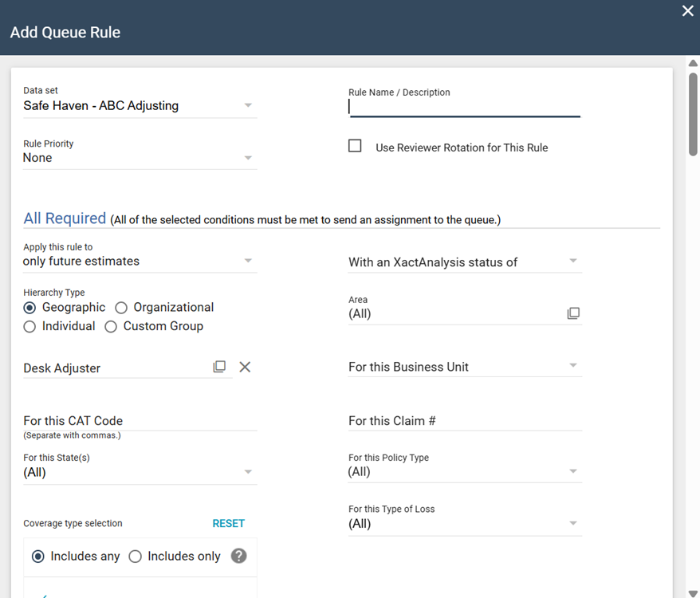Choose the Individual hierarchy type

(30, 326)
